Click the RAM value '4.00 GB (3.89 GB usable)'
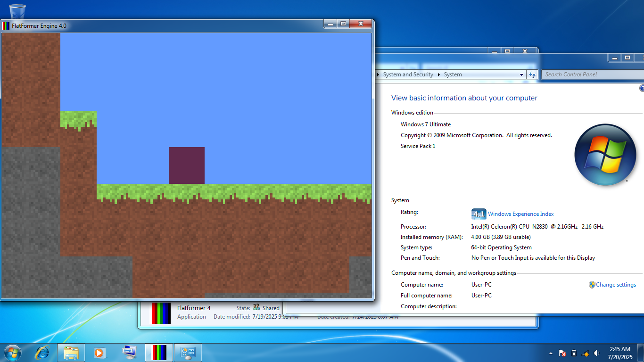 [501, 237]
